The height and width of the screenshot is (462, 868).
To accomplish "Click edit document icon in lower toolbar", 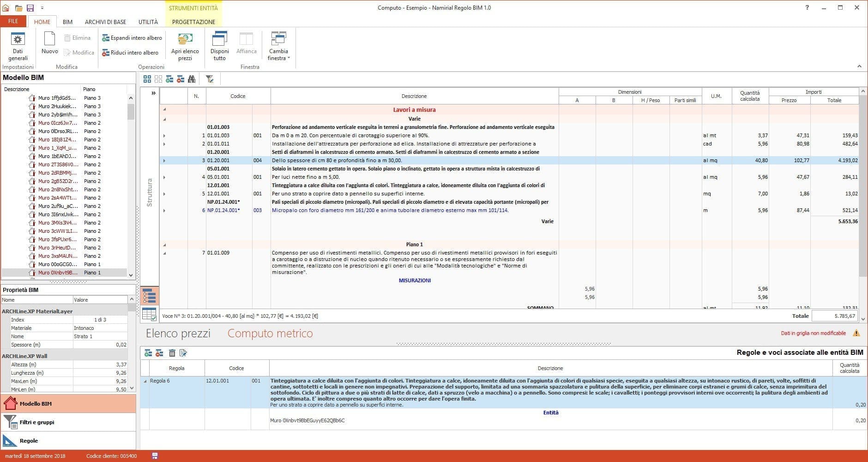I will 183,353.
